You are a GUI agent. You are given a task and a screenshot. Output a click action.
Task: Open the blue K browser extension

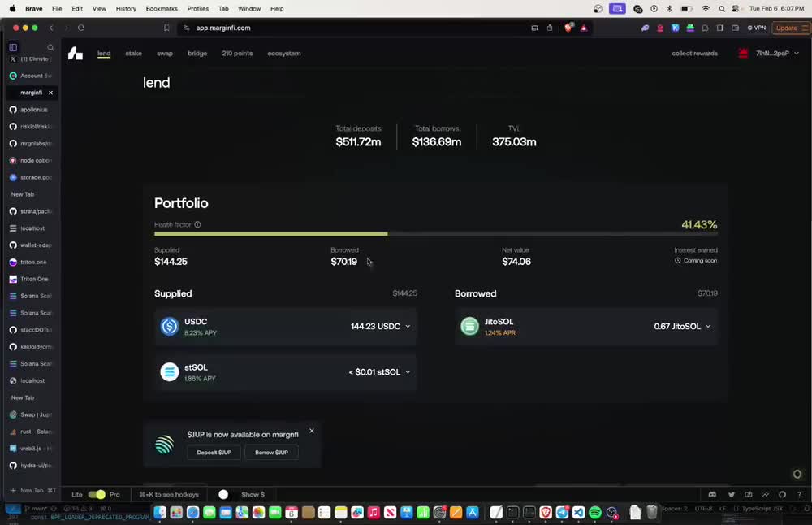coord(676,28)
